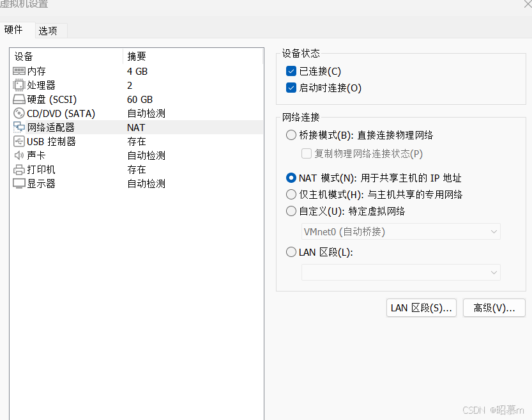Select the printer (打印机) icon
Screen dimensions: 532x420
19,169
